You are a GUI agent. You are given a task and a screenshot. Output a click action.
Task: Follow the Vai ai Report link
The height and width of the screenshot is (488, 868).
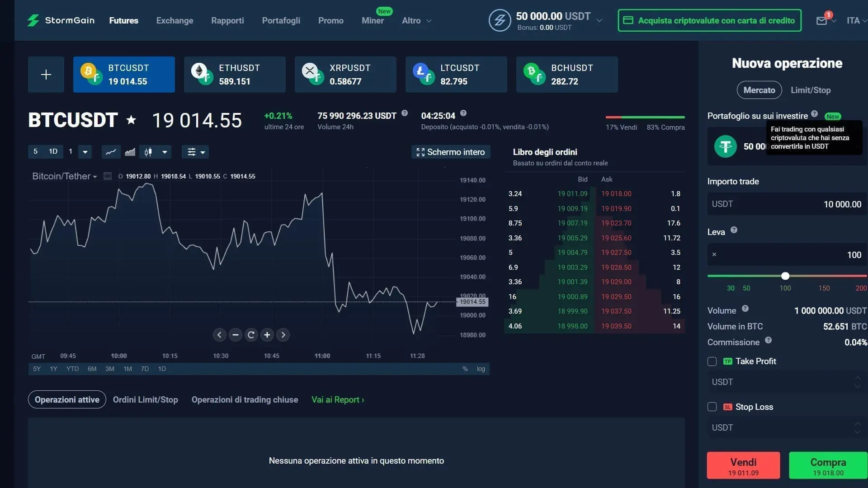[337, 399]
